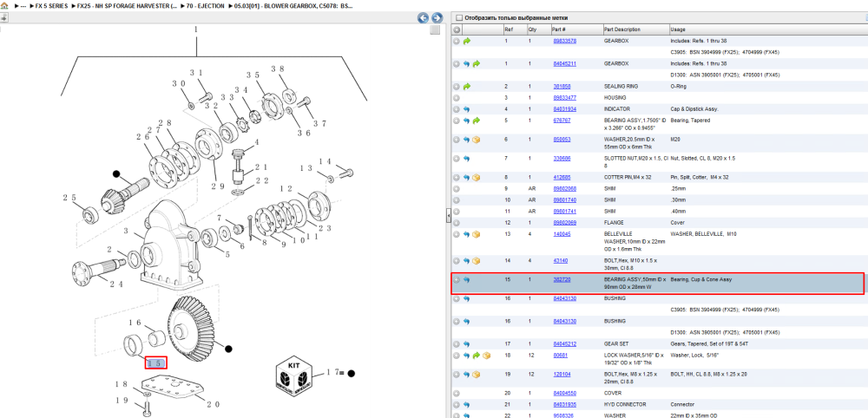Open blue arrow on part 676767 row
The image size is (868, 418).
467,121
